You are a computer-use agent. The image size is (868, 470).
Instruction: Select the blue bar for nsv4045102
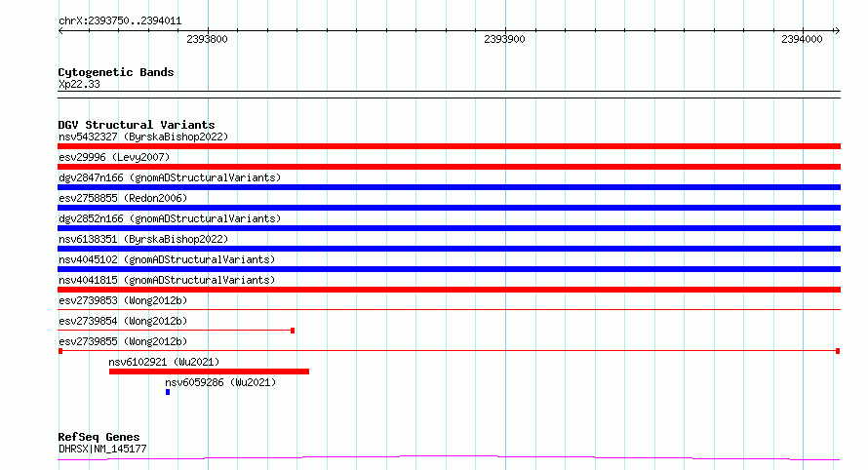(449, 269)
